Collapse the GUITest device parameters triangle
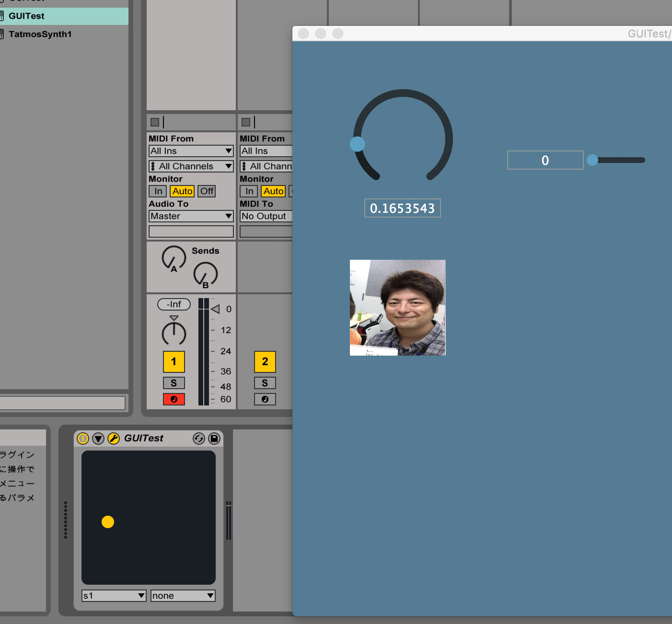Screen dimensions: 672x624 pyautogui.click(x=98, y=439)
